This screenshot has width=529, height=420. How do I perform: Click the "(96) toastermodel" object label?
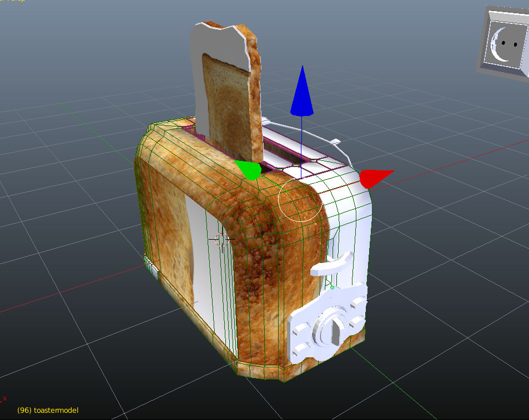(x=48, y=410)
